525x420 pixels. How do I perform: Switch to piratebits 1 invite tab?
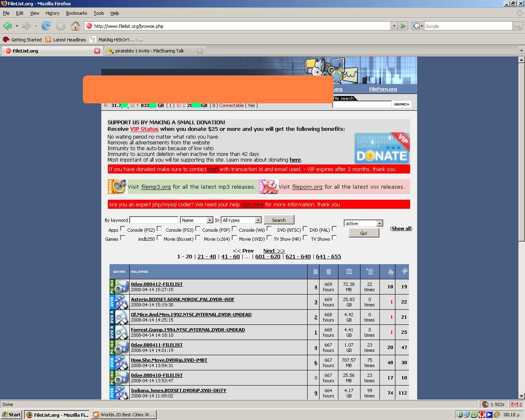154,51
